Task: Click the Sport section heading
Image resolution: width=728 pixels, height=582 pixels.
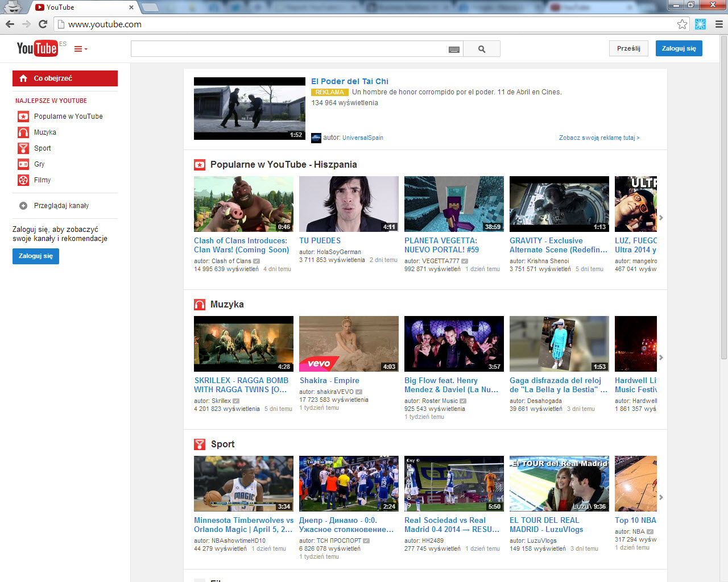Action: (x=222, y=444)
